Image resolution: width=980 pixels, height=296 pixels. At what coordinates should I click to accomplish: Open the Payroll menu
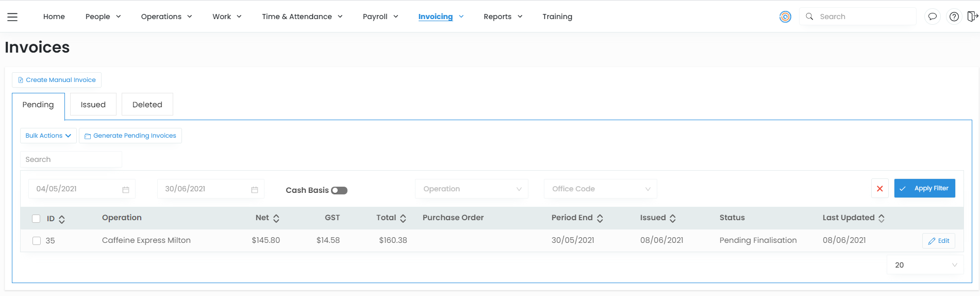pos(380,17)
